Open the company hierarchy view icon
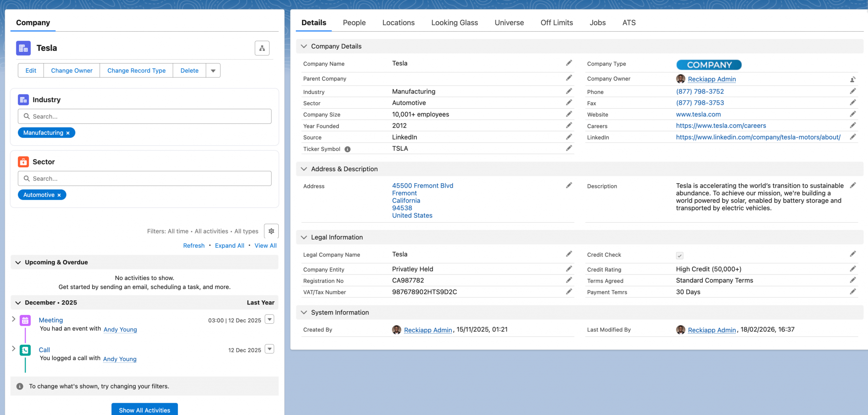868x415 pixels. pyautogui.click(x=262, y=48)
